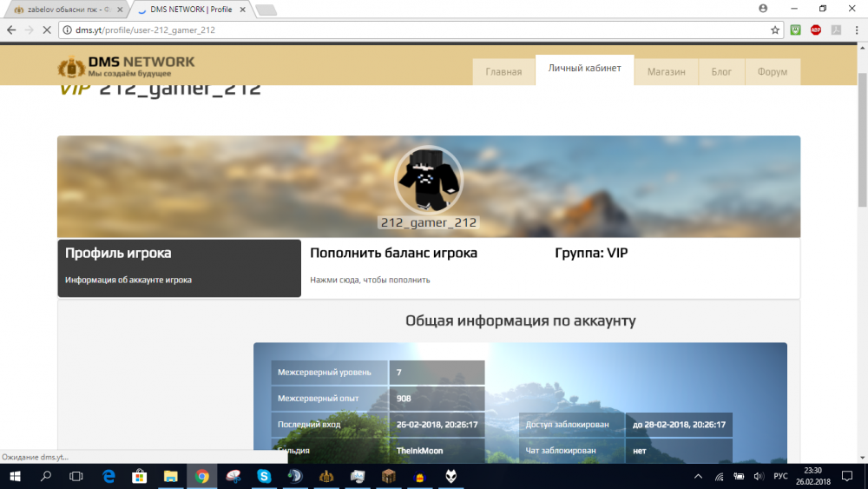
Task: Open the Minecraft block icon on taskbar
Action: 389,476
